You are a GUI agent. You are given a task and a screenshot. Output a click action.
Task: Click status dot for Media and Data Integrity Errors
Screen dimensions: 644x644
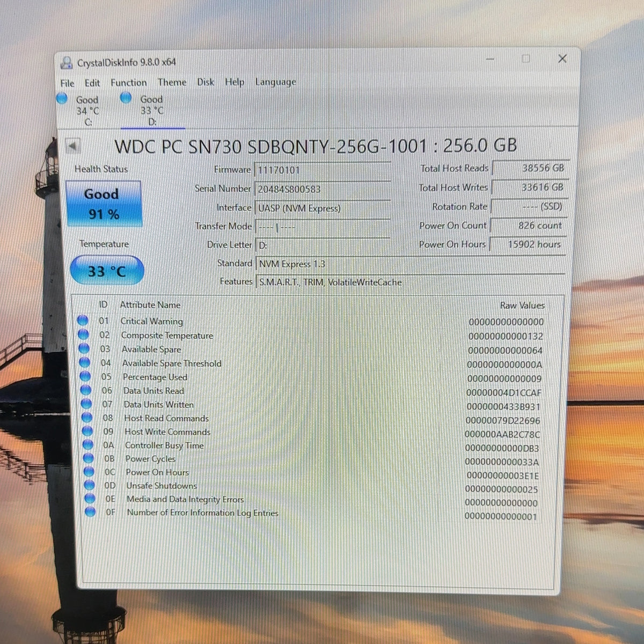point(90,499)
